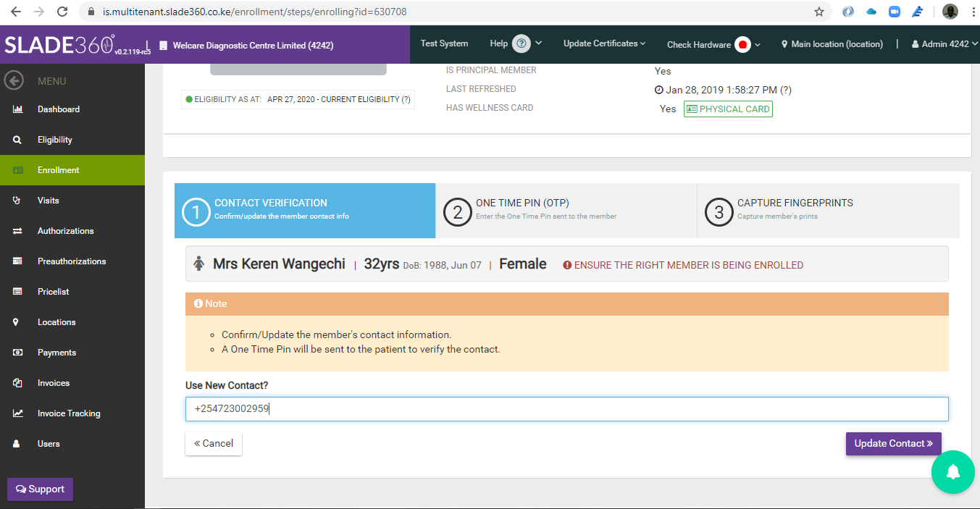Viewport: 980px width, 509px height.
Task: Click the Users person icon
Action: 17,444
